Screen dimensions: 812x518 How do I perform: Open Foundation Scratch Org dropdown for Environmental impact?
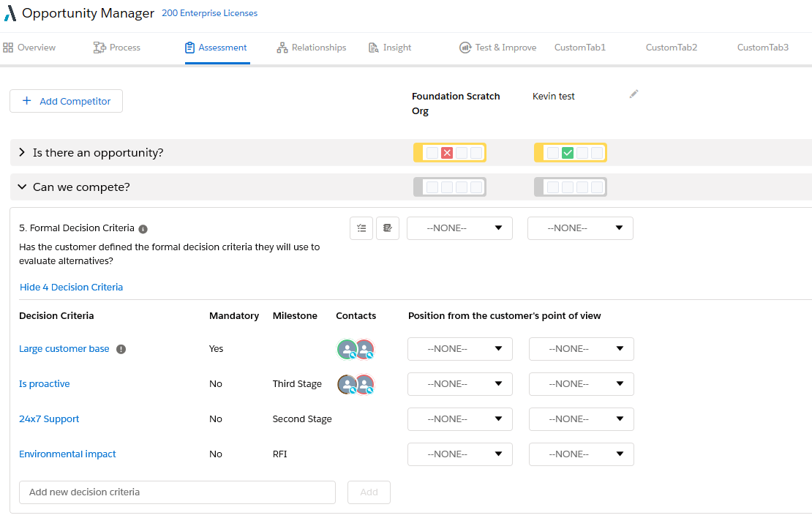pos(460,454)
